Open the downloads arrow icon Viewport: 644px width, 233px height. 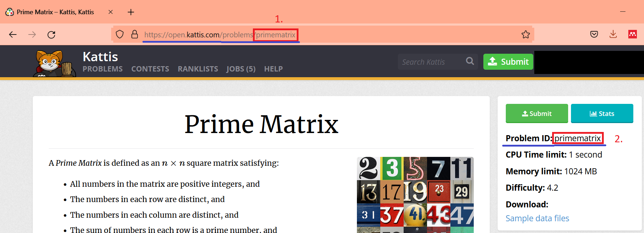tap(613, 34)
